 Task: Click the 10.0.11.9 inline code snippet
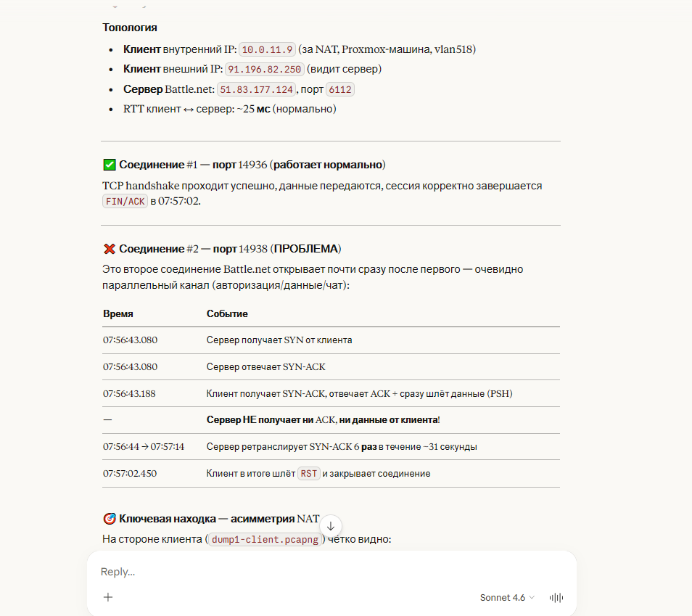click(267, 50)
